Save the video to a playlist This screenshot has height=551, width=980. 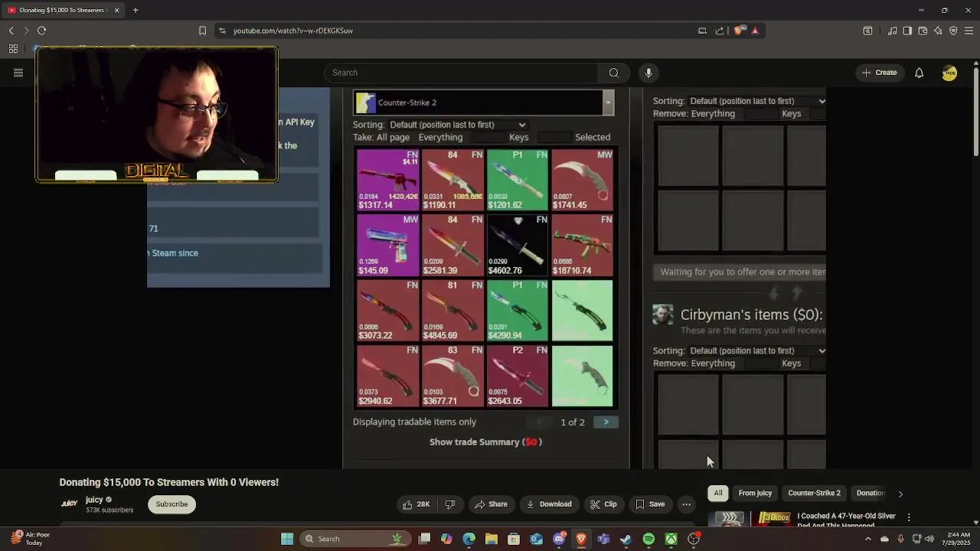tap(650, 504)
